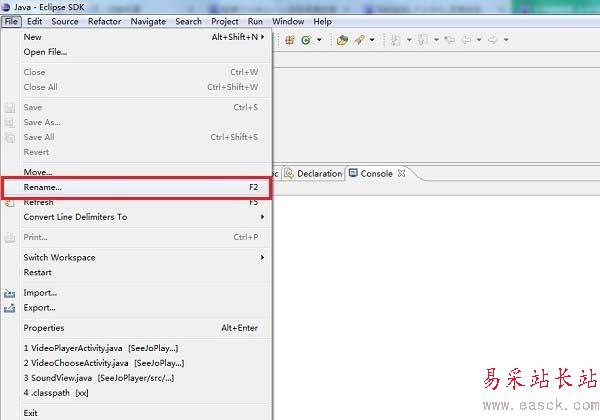Click the Next Annotation toolbar icon
600x420 pixels.
click(x=396, y=40)
